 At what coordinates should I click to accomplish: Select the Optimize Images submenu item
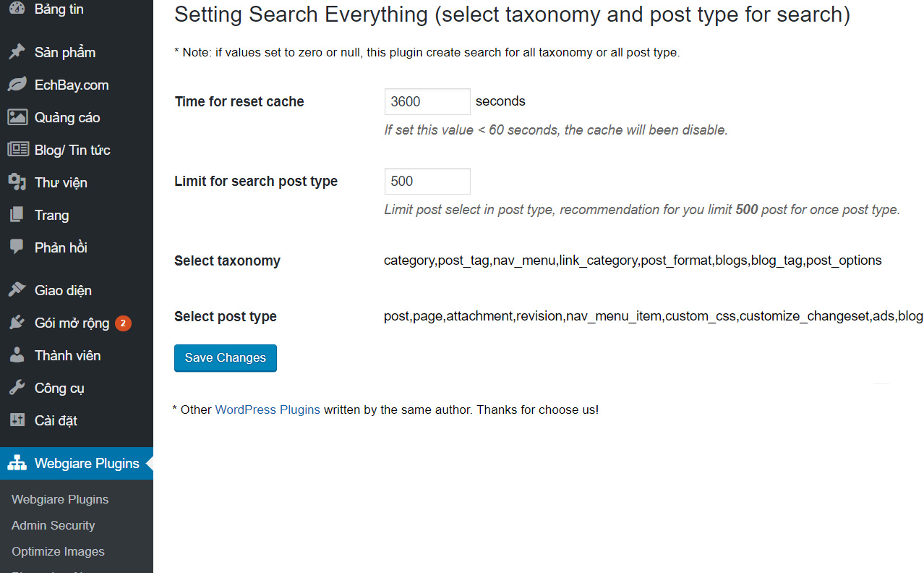coord(58,551)
